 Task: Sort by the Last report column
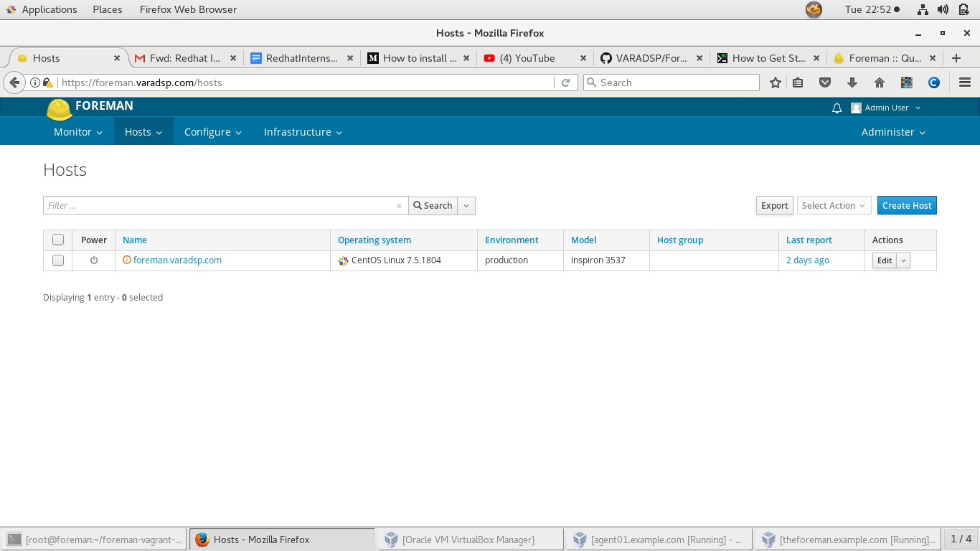tap(809, 240)
